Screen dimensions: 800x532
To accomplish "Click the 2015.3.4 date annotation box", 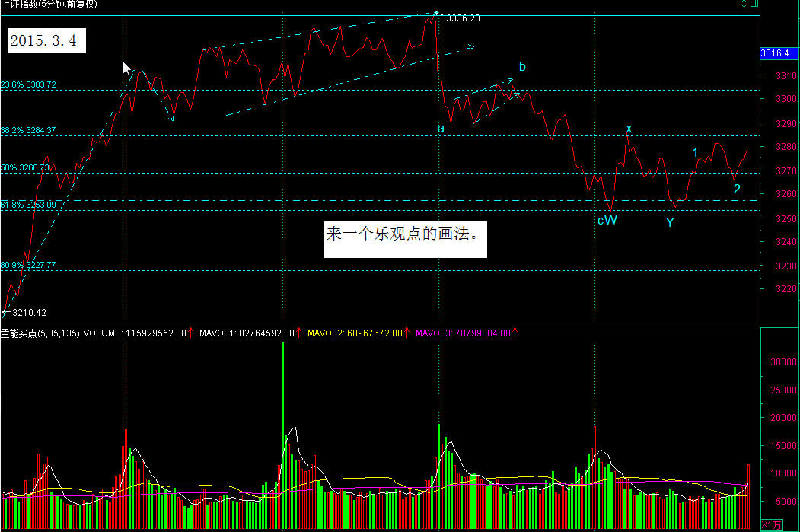I will (x=47, y=41).
